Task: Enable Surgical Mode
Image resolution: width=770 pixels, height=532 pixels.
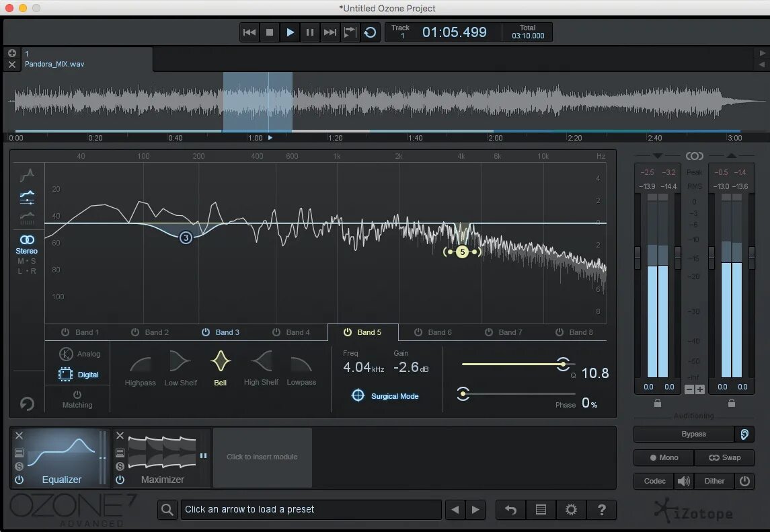Action: (385, 396)
